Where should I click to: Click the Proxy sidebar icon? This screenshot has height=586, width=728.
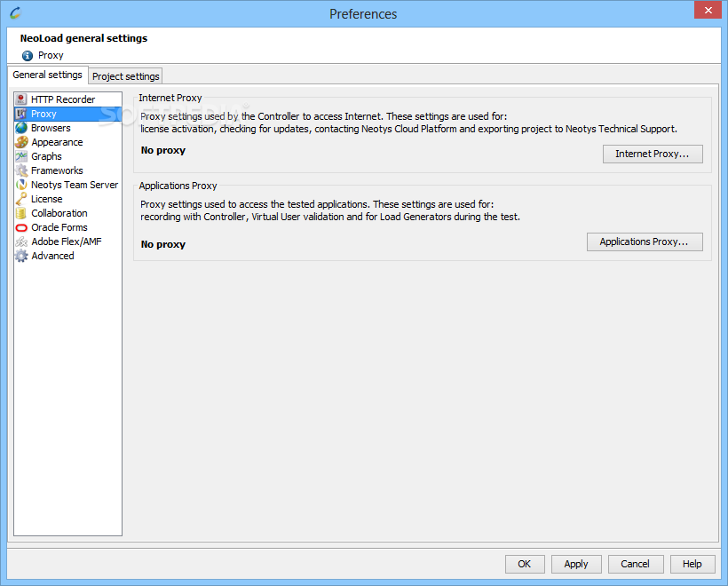21,114
